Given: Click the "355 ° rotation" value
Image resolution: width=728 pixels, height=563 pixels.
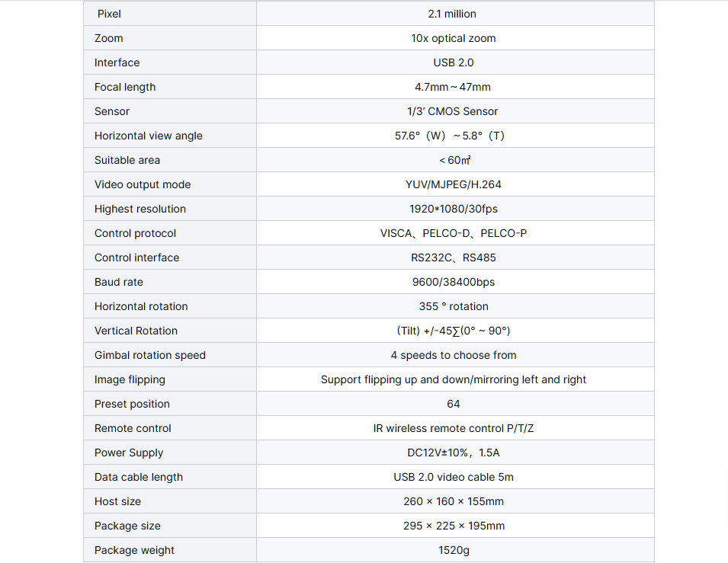Looking at the screenshot, I should click(454, 306).
